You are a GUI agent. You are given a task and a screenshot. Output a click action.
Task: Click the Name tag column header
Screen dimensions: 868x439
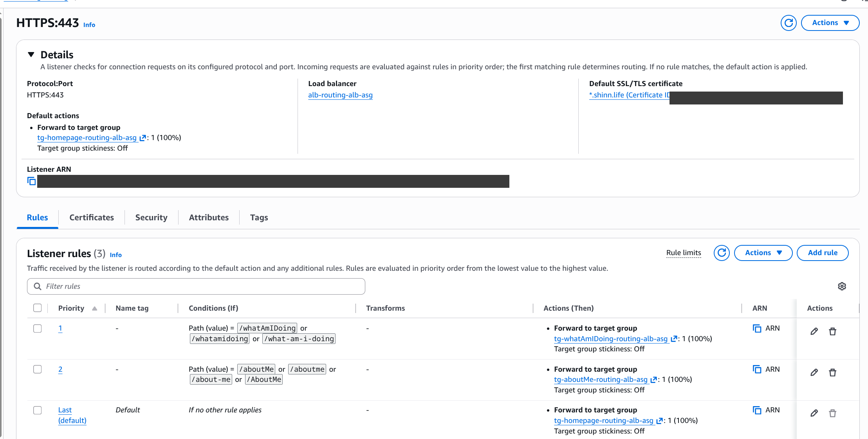(x=132, y=308)
